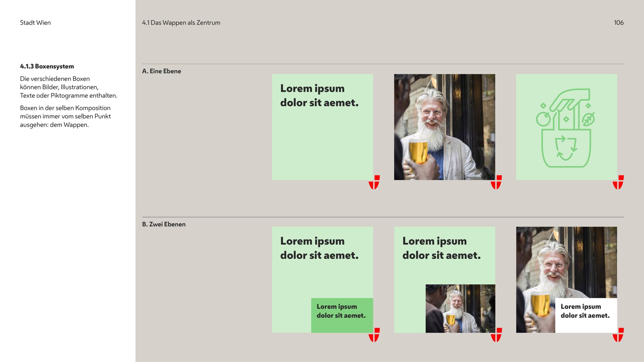
Task: Click the leaf symbol in the pictogram
Action: pos(588,119)
